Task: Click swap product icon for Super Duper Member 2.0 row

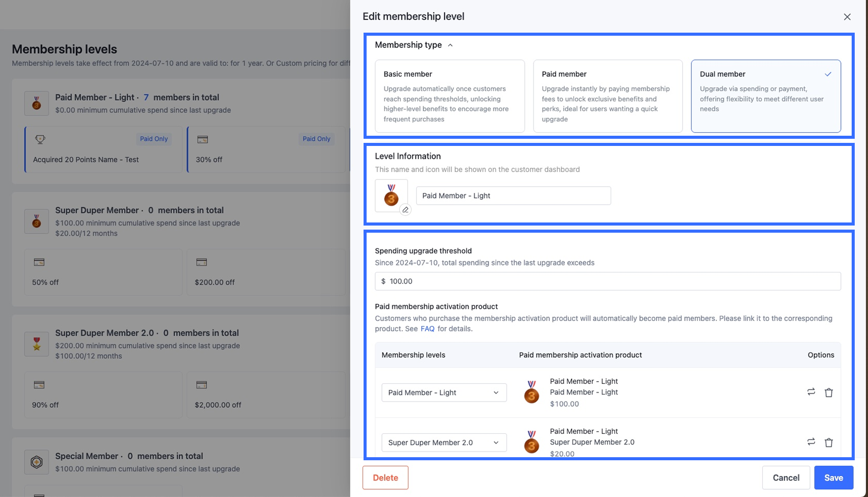Action: (811, 442)
